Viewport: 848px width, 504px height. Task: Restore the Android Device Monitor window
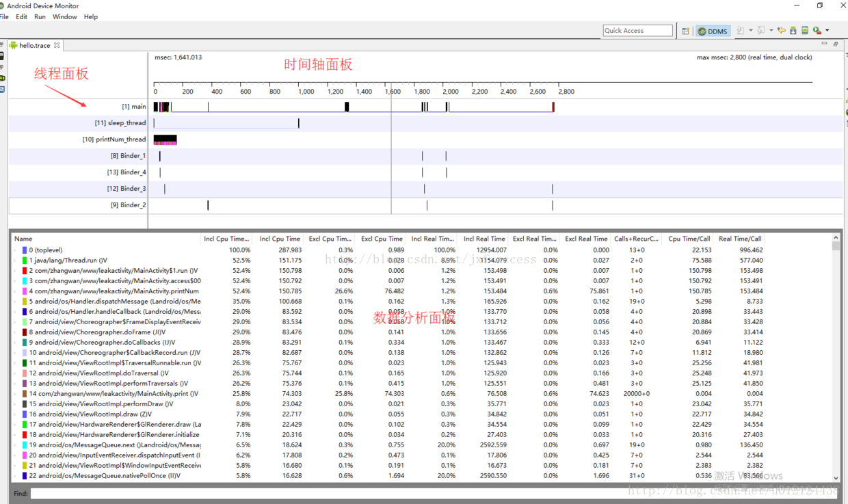tap(820, 5)
